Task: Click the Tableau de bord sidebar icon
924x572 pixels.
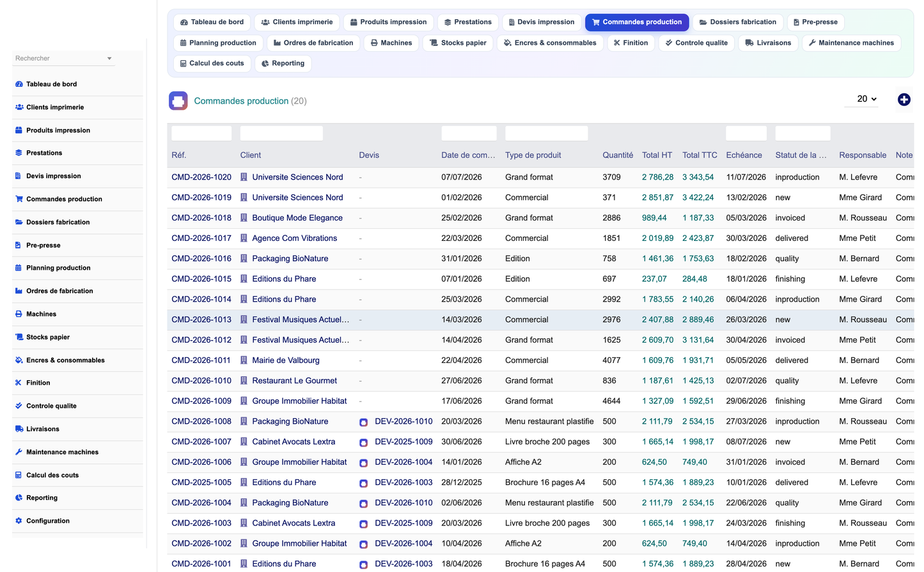Action: pyautogui.click(x=19, y=84)
